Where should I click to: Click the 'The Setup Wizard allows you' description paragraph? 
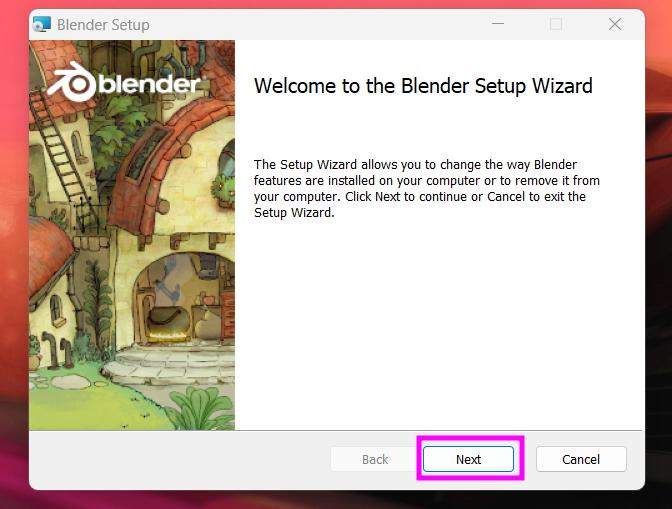(x=426, y=189)
